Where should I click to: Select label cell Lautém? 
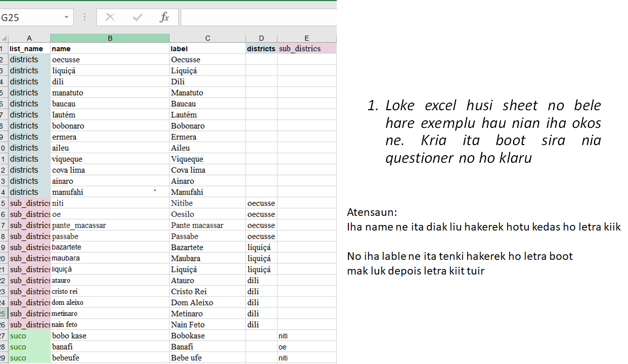[x=207, y=115]
